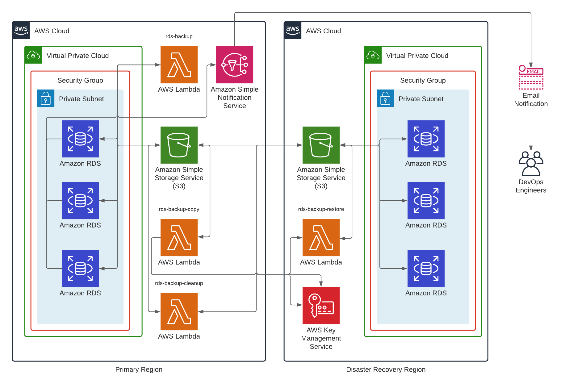This screenshot has width=565, height=392.
Task: Click the 'AWS Cloud' label in Primary Region
Action: pos(52,31)
